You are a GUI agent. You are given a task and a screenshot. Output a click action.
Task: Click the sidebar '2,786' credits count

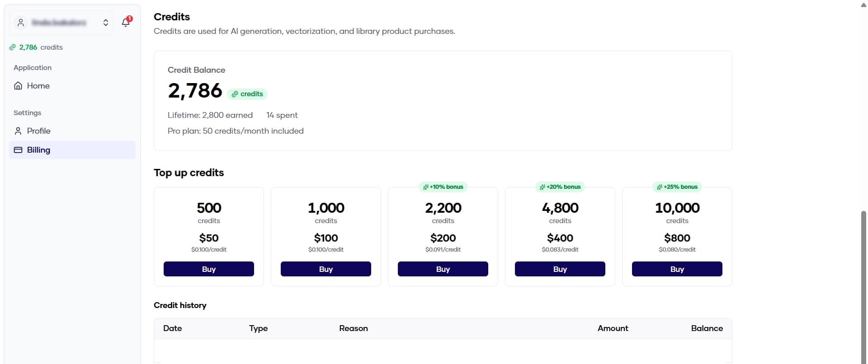coord(28,47)
